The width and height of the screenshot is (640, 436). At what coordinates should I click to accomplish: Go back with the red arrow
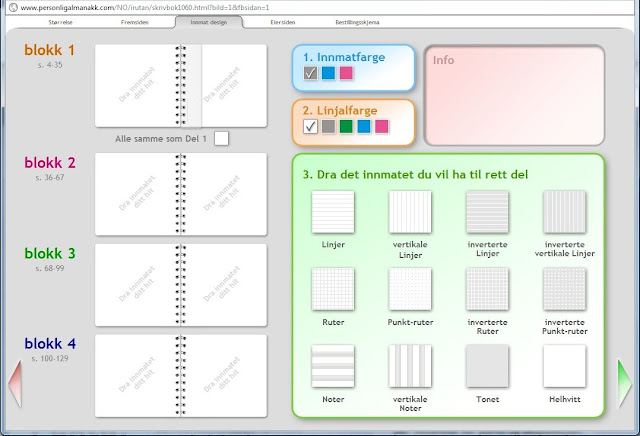tap(15, 384)
